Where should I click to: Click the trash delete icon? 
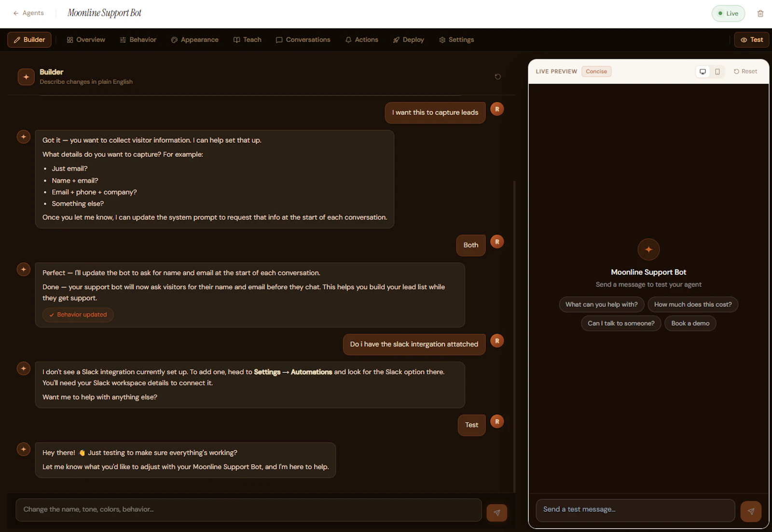click(x=760, y=14)
